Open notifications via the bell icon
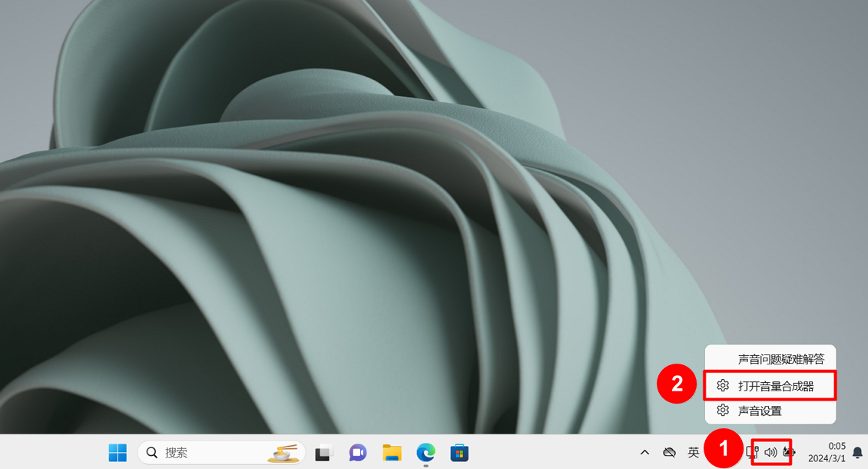Image resolution: width=868 pixels, height=469 pixels. click(x=857, y=453)
